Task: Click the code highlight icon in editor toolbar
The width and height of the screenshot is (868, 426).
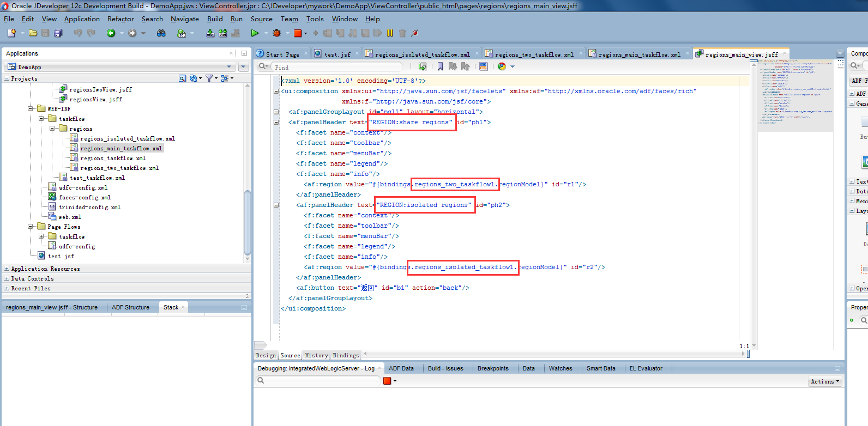Action: point(483,66)
